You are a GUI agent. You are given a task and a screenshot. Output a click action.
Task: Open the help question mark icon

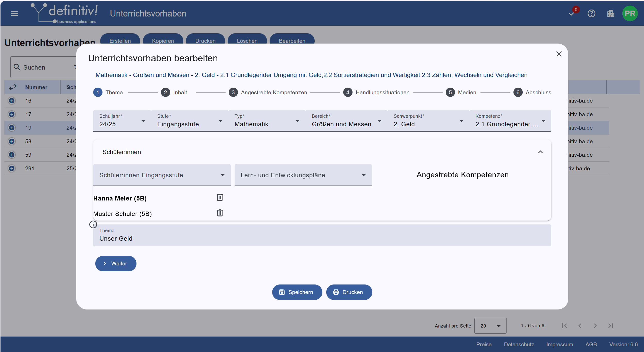591,13
